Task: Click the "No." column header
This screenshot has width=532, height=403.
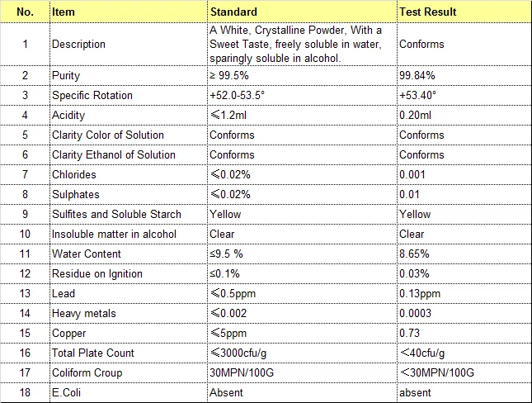Action: point(25,12)
